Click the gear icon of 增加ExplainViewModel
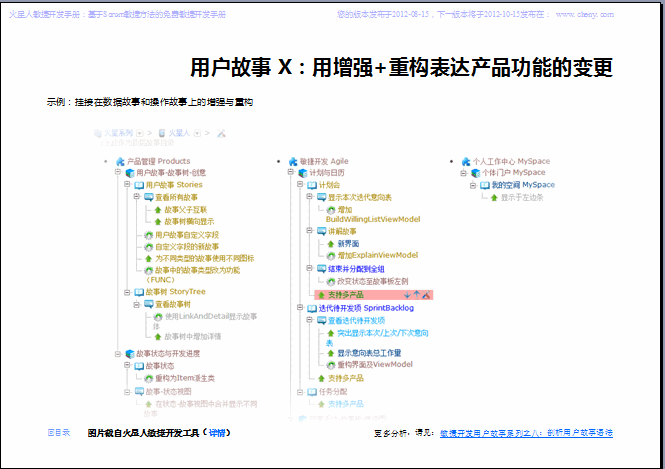Viewport: 665px width, 469px height. pos(331,255)
